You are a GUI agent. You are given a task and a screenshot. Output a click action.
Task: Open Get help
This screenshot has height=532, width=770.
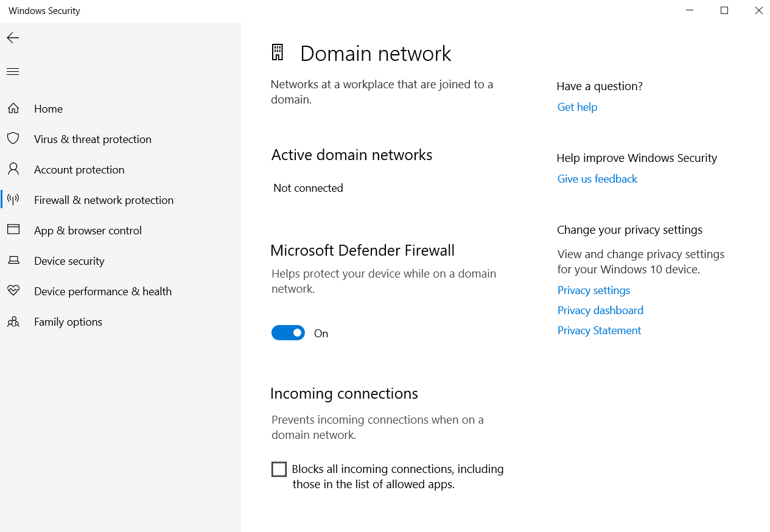[x=576, y=107]
